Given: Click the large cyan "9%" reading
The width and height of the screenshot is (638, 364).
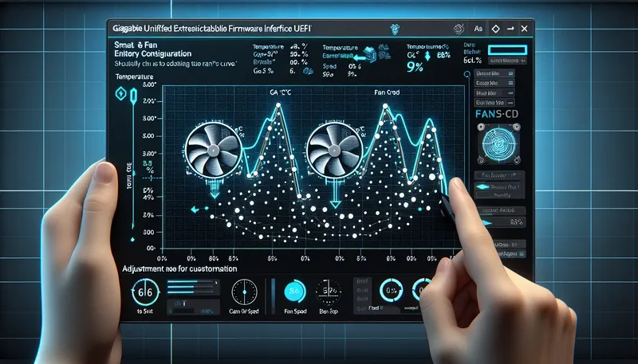Looking at the screenshot, I should pos(415,67).
